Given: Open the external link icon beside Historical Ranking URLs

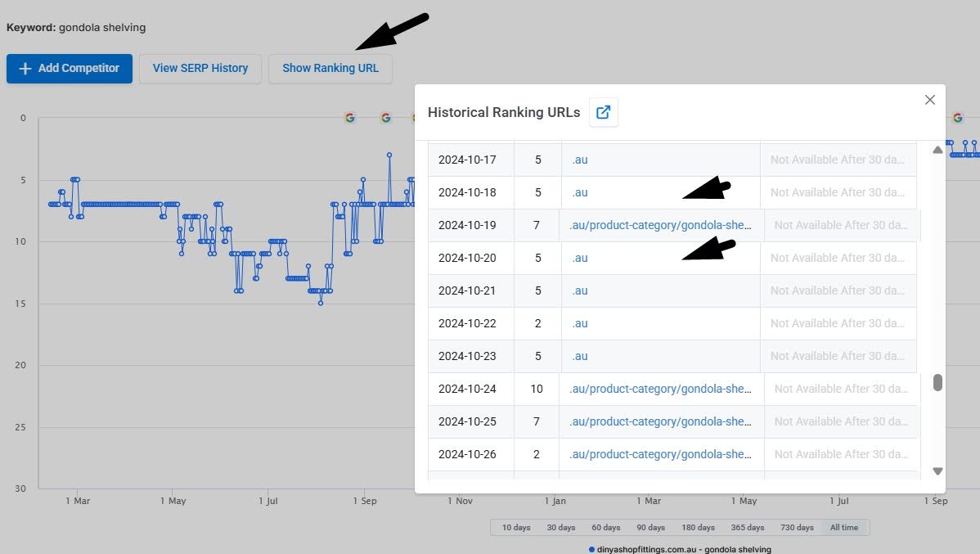Looking at the screenshot, I should pyautogui.click(x=603, y=112).
